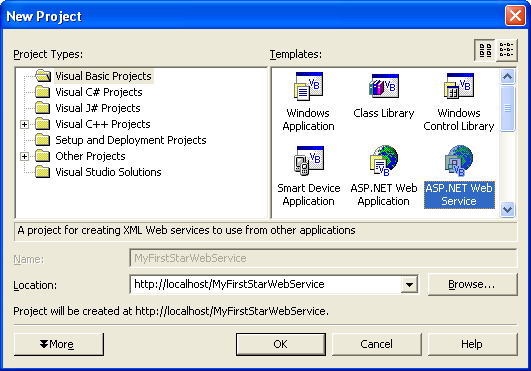Click the Templates scrollbar thumb
Viewport: 531px width, 371px height.
[x=507, y=108]
